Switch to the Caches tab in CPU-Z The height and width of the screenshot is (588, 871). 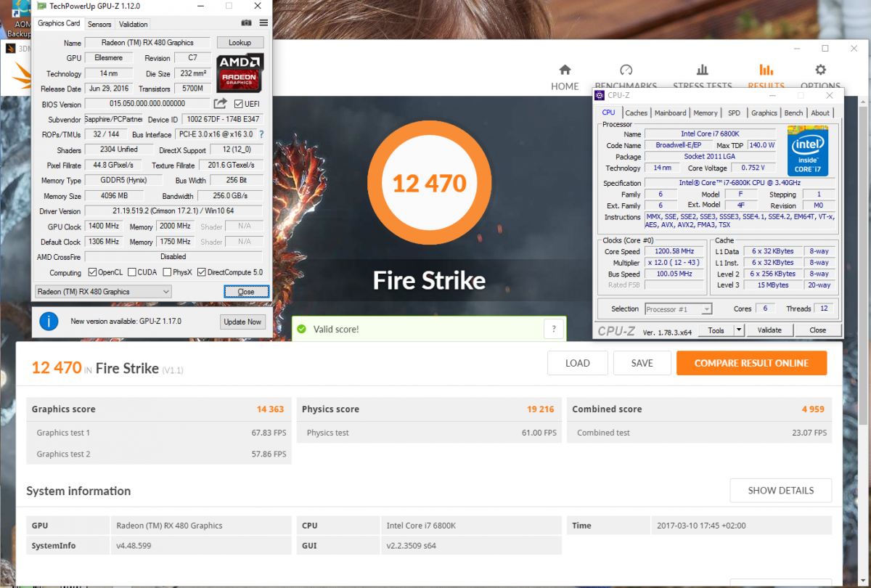(x=637, y=113)
